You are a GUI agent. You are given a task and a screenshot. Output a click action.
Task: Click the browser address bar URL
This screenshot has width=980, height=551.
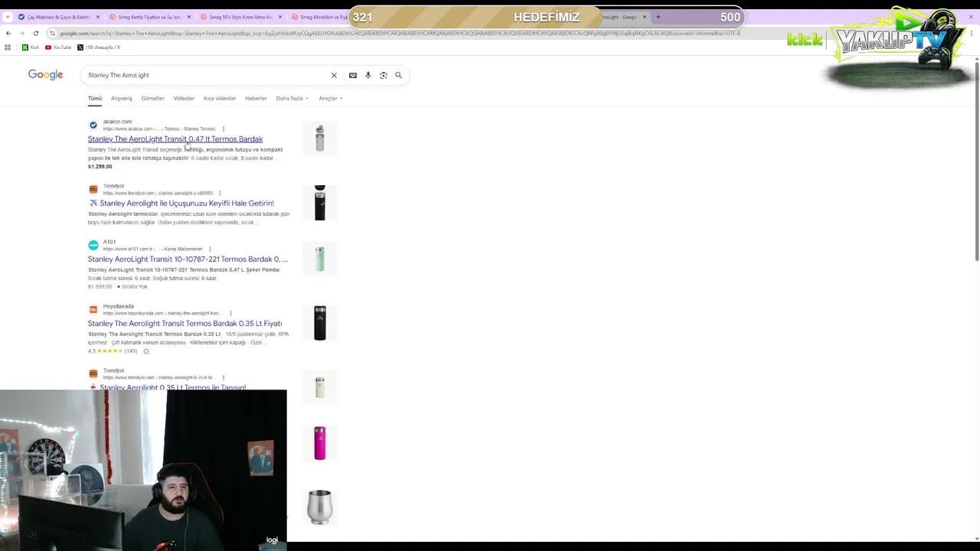(x=398, y=34)
